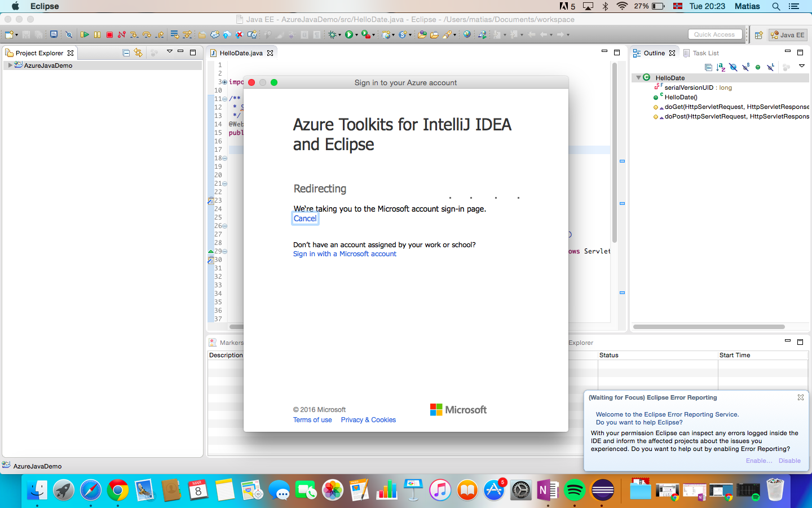Cancel the Azure sign-in redirect
This screenshot has height=508, width=812.
click(305, 218)
